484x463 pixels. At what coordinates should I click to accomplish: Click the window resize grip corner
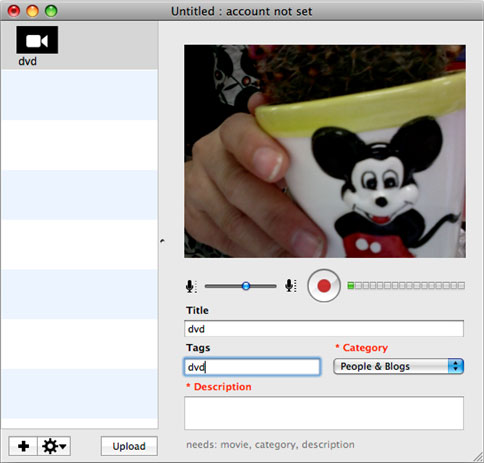click(478, 457)
